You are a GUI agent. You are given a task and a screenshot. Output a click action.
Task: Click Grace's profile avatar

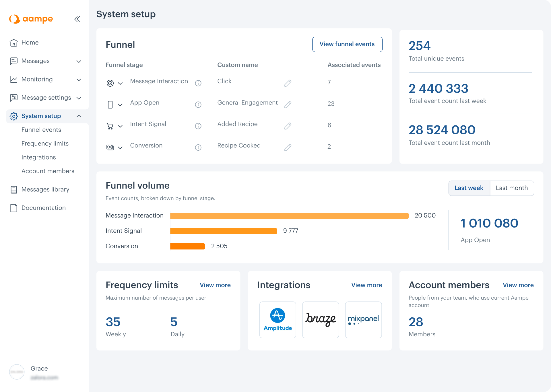pyautogui.click(x=17, y=372)
